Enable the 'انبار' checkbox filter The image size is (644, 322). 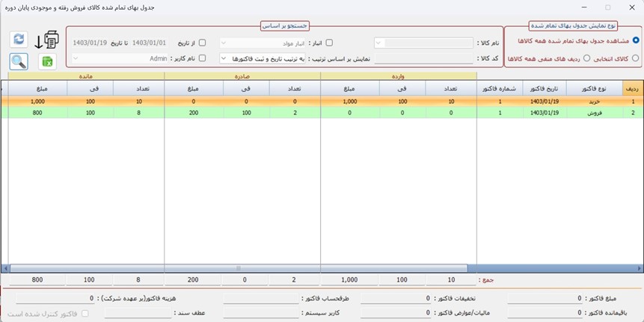tap(329, 43)
